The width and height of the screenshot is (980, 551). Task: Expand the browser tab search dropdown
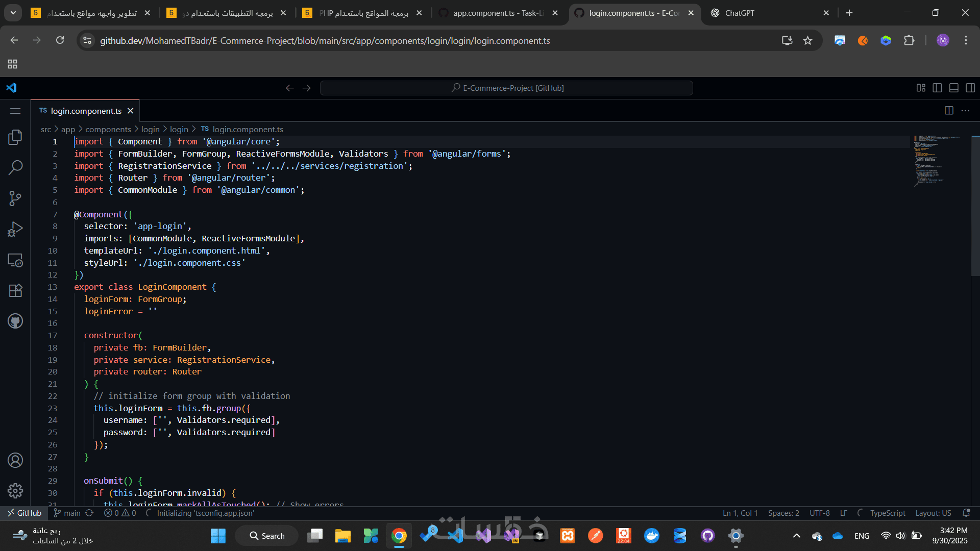click(x=13, y=13)
